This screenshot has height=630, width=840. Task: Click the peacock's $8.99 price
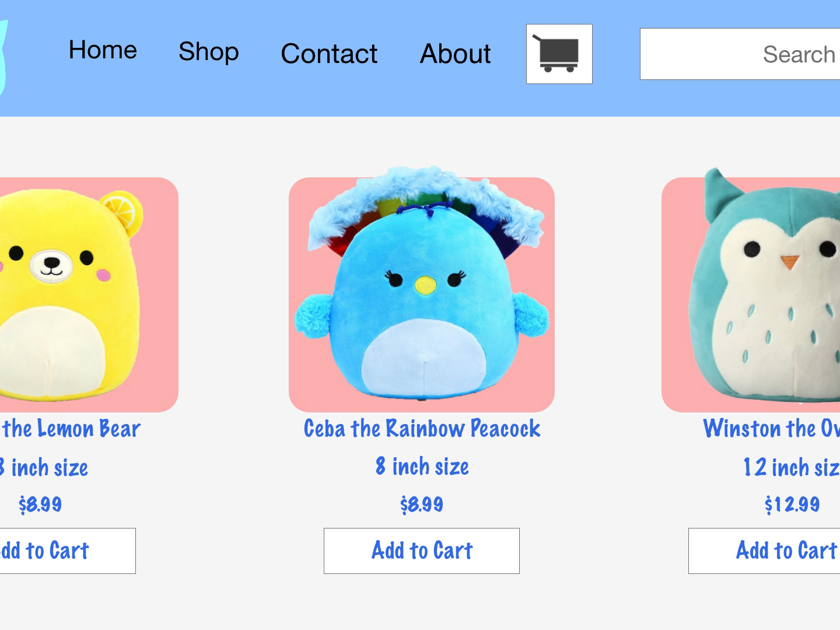[x=422, y=505]
